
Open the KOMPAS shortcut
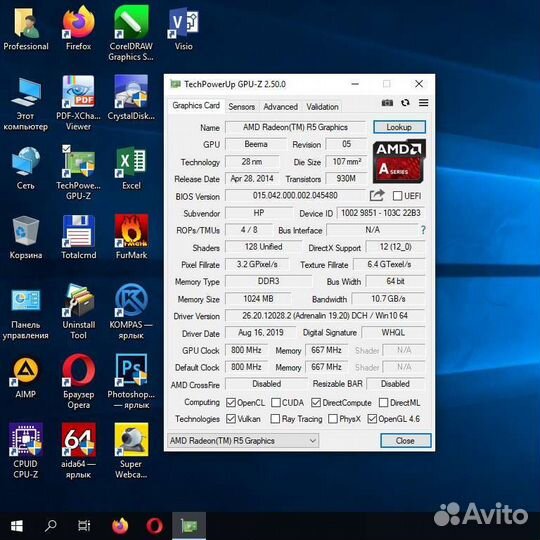[x=131, y=312]
